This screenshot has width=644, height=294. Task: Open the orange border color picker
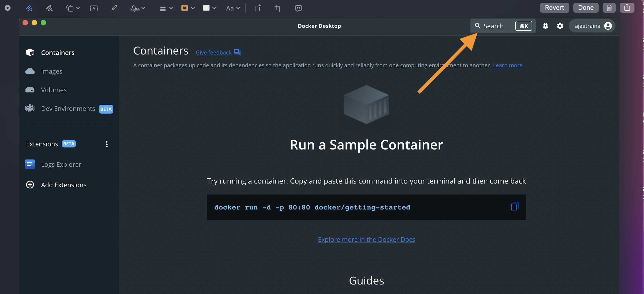pyautogui.click(x=188, y=8)
